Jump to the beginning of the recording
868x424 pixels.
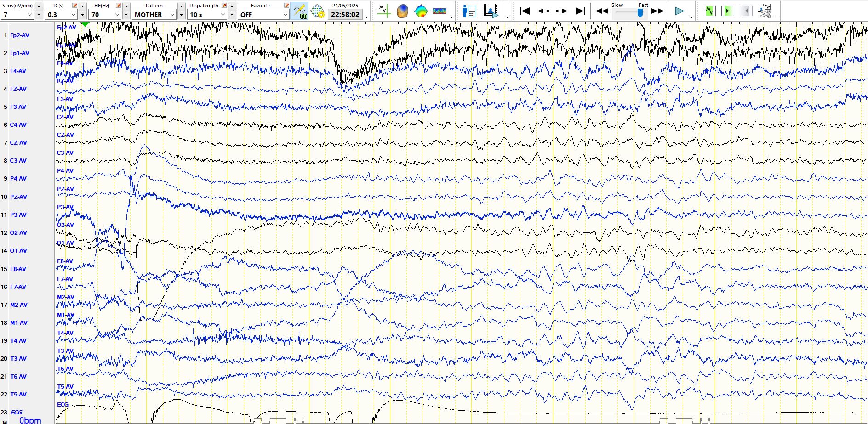tap(525, 11)
